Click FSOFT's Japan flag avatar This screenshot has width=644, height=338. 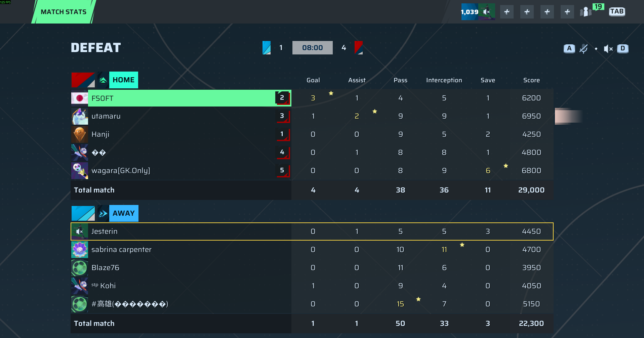[x=80, y=98]
